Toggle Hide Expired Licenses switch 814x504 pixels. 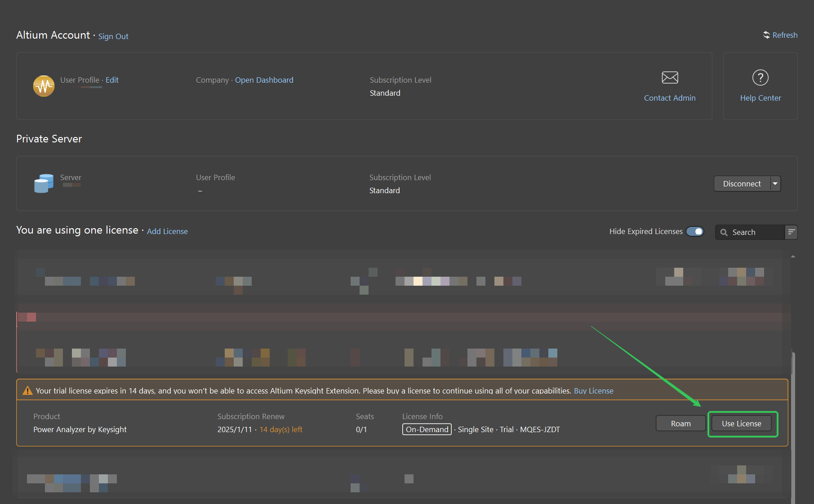click(x=695, y=231)
